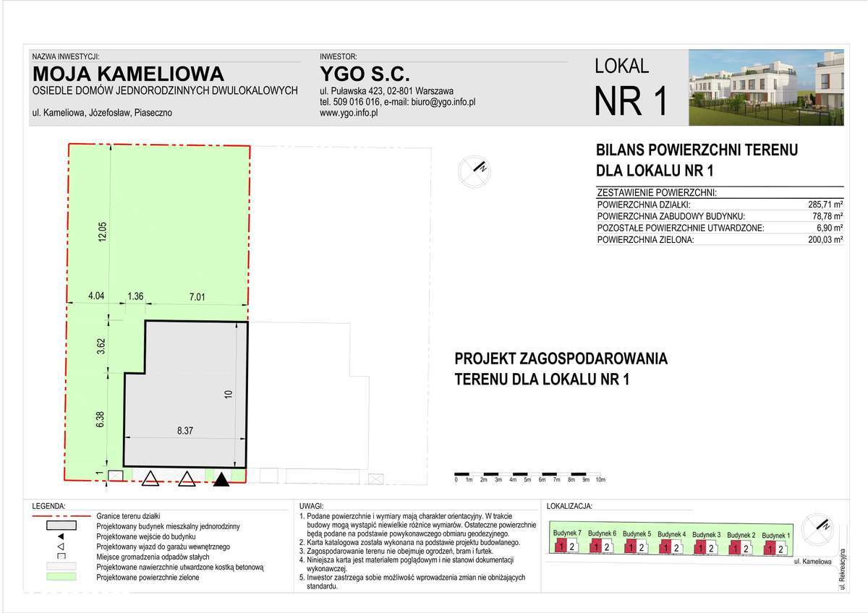Click the black triangle symbol in the legend
Screen dimensions: 868x613
point(61,537)
